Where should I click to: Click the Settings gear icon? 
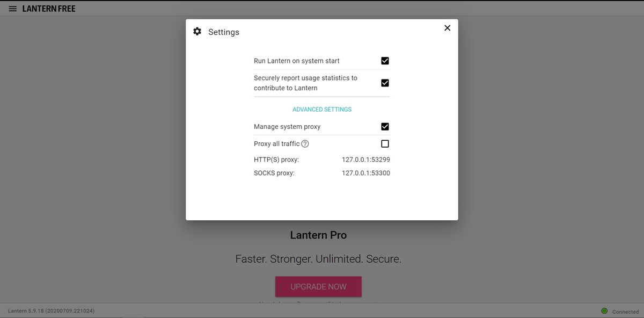(x=197, y=32)
